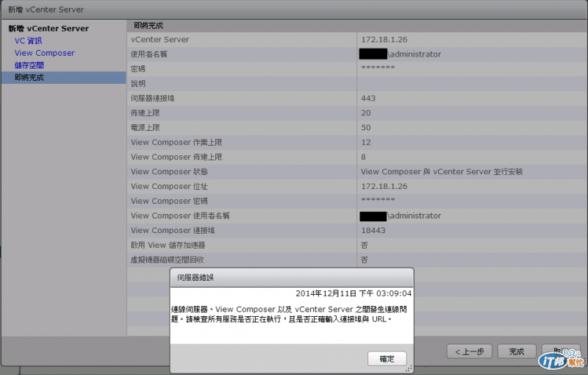Click the error message text in dialog
Image resolution: width=588 pixels, height=375 pixels.
pyautogui.click(x=289, y=314)
